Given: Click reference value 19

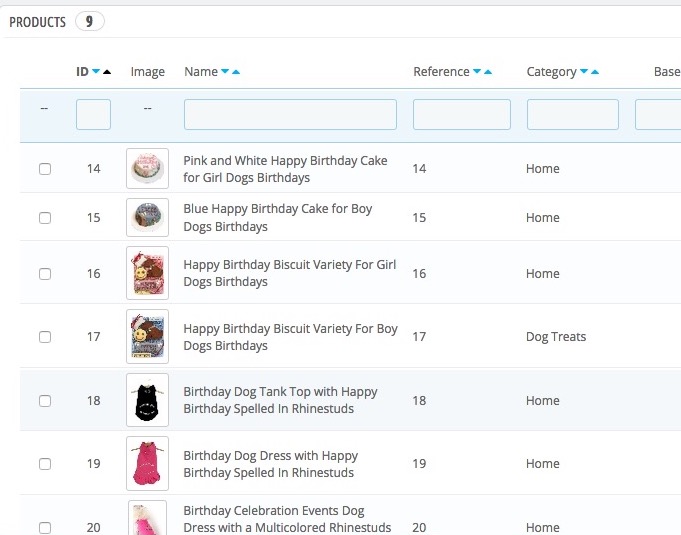Looking at the screenshot, I should point(419,464).
